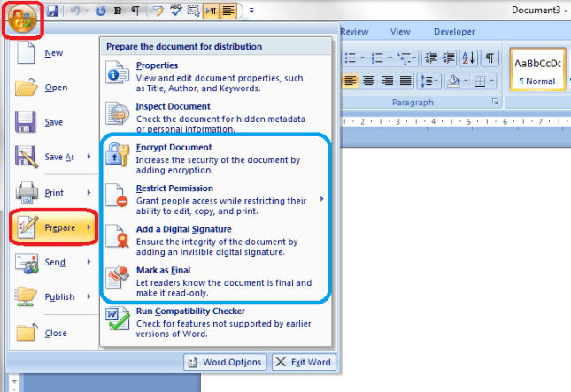The image size is (571, 392).
Task: Click pilcrow icon next to Bold in quick toolbar
Action: click(135, 11)
